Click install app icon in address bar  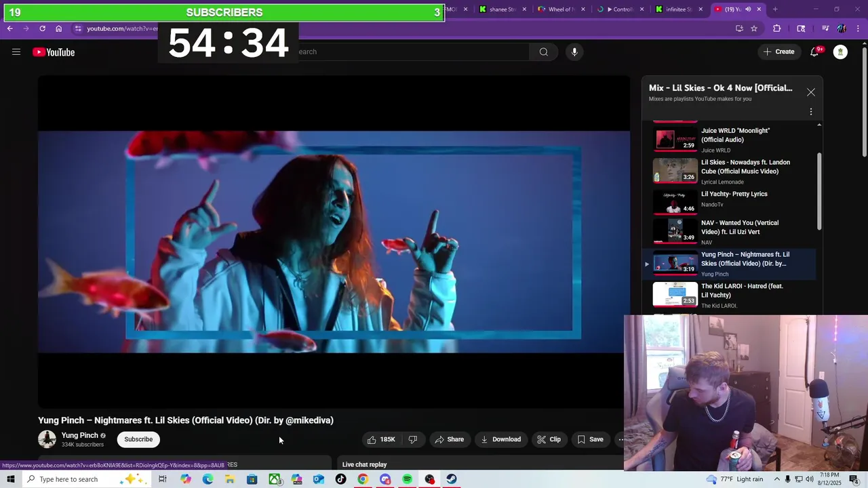[x=739, y=28]
